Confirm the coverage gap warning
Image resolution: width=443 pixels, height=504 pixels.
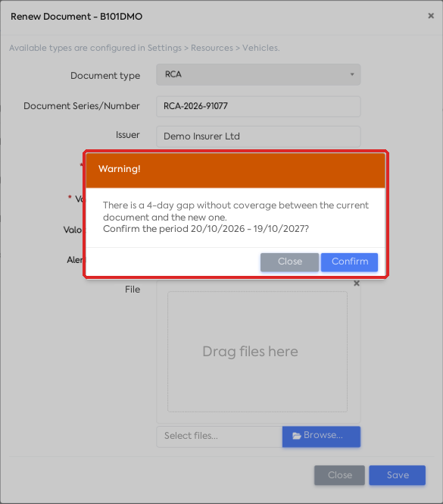349,262
